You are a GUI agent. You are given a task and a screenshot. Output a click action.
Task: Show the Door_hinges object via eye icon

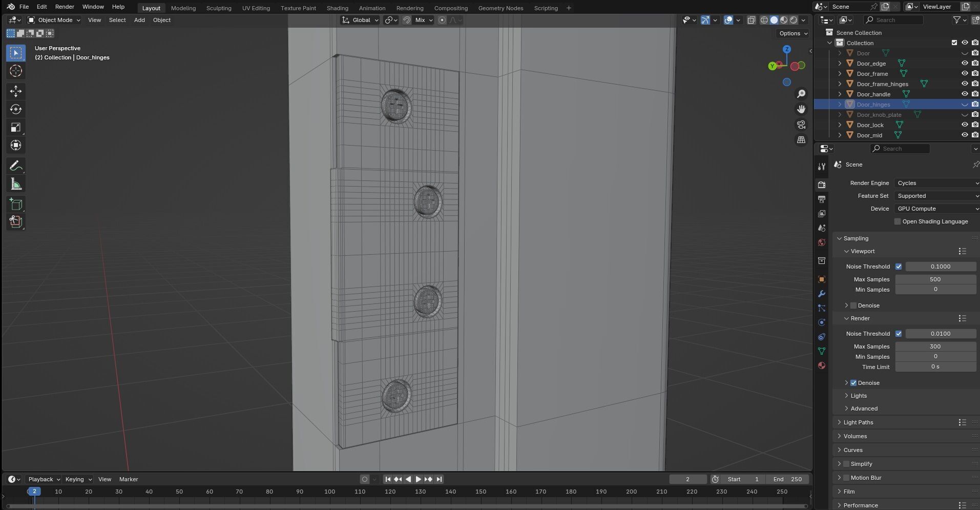point(965,105)
